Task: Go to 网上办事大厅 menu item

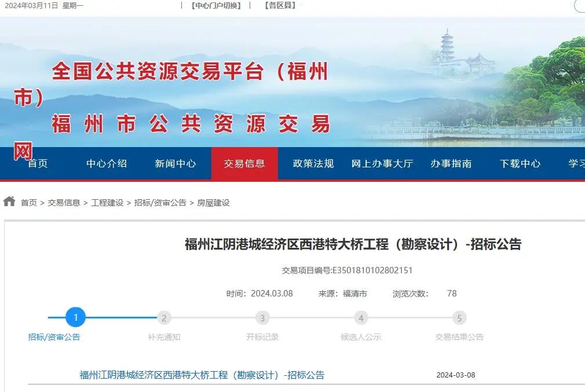Action: point(382,163)
